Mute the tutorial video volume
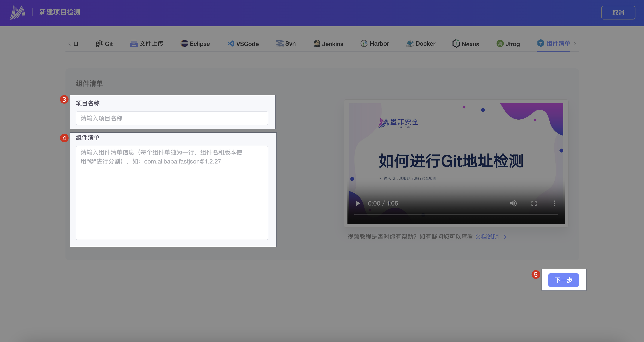The width and height of the screenshot is (644, 342). (x=513, y=203)
